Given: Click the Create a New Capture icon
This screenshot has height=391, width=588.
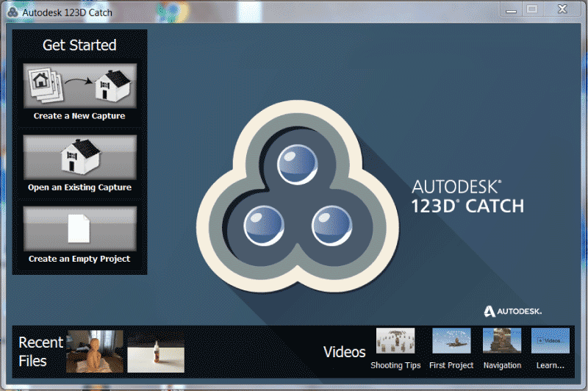Looking at the screenshot, I should click(x=80, y=86).
